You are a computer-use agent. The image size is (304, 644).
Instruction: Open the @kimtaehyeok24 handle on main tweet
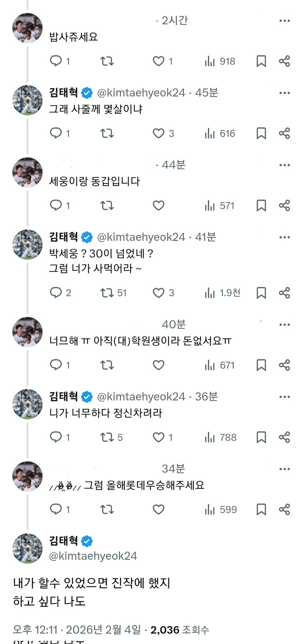(93, 556)
